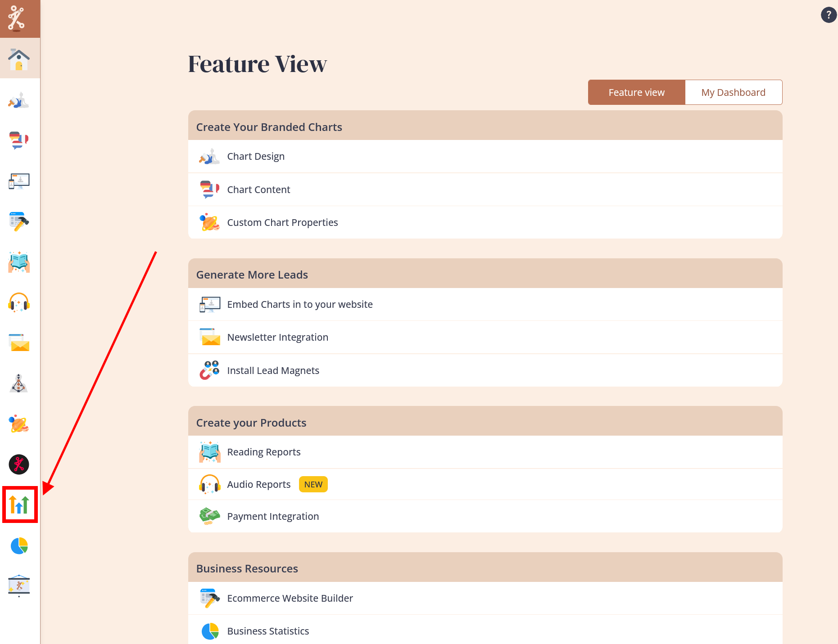Viewport: 838px width, 644px height.
Task: Click the presentation board sidebar icon
Action: click(x=19, y=585)
